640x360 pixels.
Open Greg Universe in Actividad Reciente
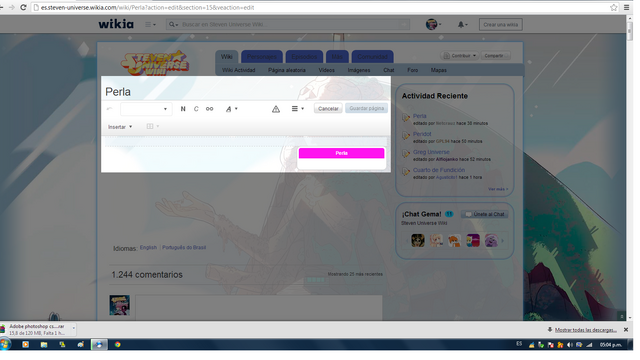click(431, 152)
